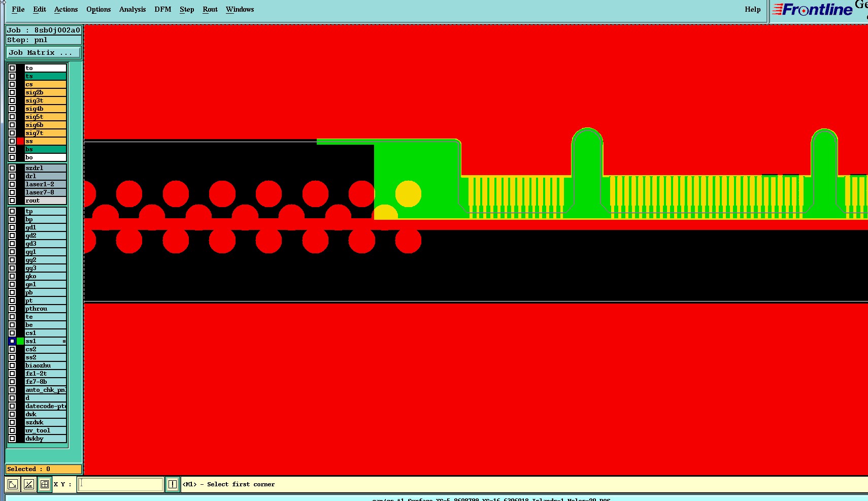Click into the X Y coordinate input field
The height and width of the screenshot is (501, 868).
[x=120, y=484]
